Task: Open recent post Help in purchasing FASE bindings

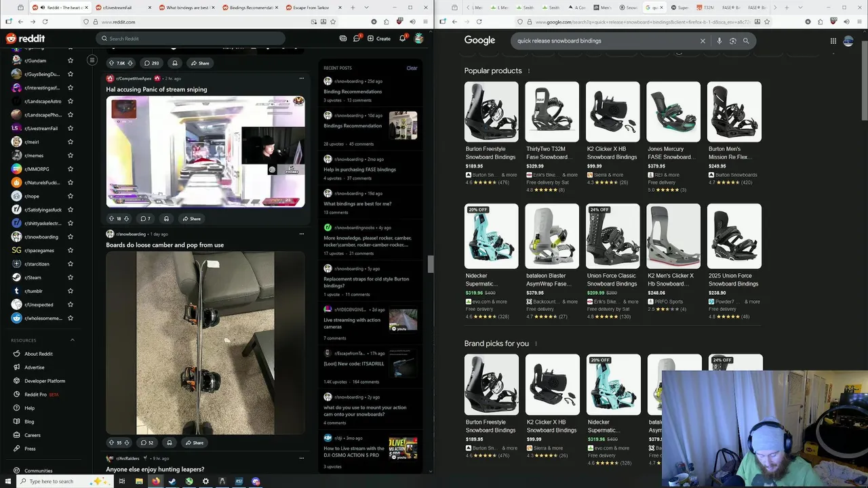Action: pyautogui.click(x=359, y=169)
